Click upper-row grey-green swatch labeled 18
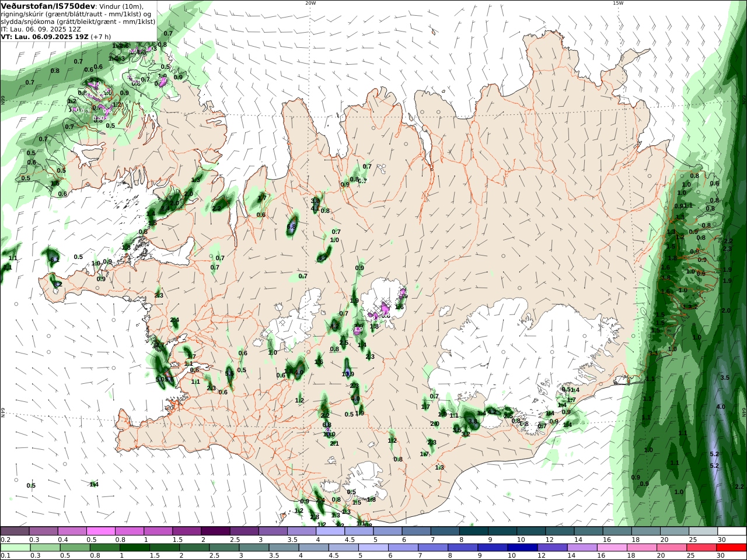747x560 pixels. tap(645, 531)
